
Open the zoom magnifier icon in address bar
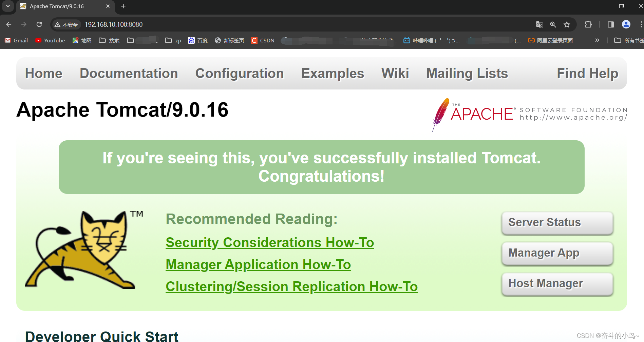tap(553, 24)
